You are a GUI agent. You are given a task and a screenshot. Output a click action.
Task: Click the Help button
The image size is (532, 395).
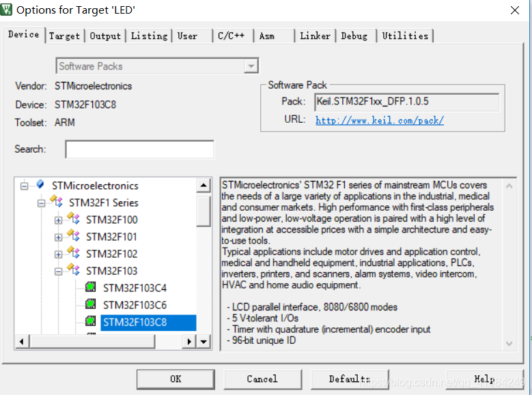pos(484,379)
